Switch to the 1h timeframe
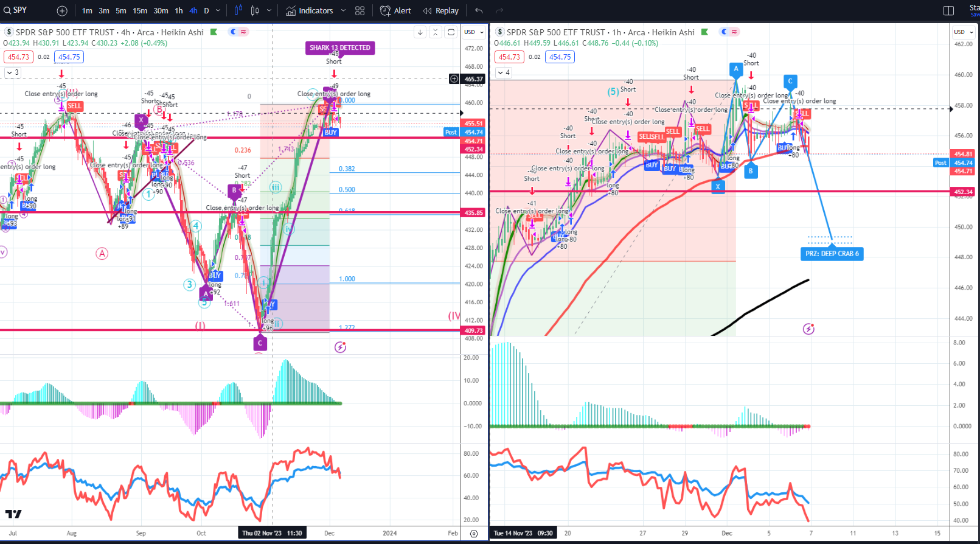Screen dimensions: 980x544 coord(179,10)
